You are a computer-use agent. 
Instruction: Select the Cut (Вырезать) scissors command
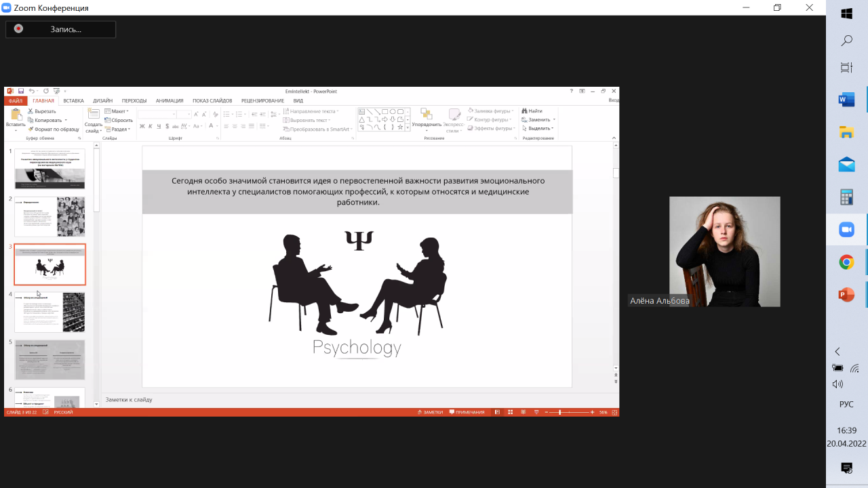(42, 111)
